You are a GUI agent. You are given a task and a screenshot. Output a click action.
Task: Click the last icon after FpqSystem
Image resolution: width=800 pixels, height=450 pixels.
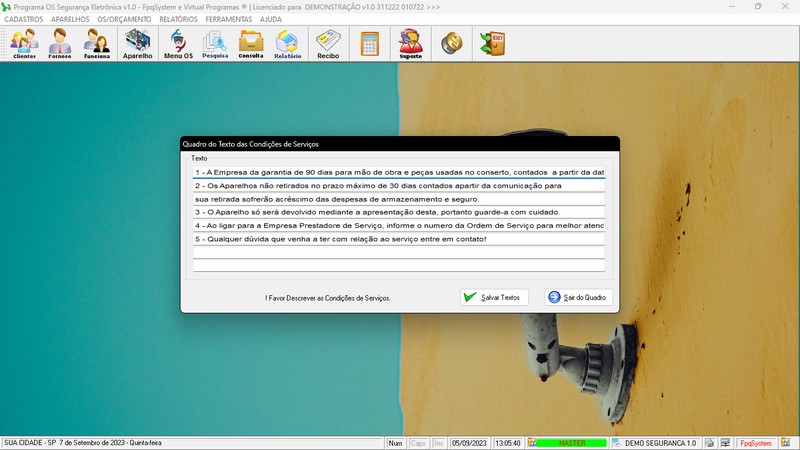786,443
